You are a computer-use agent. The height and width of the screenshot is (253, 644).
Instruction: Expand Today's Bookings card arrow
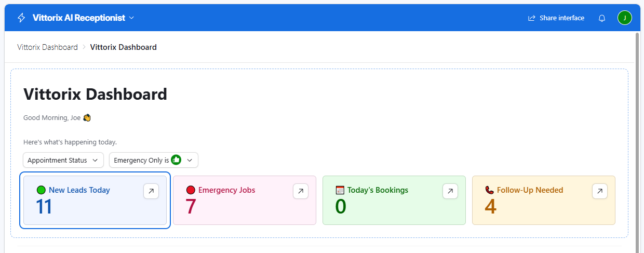pos(450,191)
